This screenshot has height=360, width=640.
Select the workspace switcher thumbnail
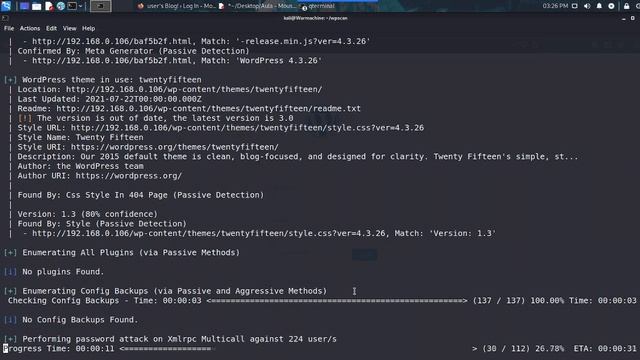tap(100, 6)
